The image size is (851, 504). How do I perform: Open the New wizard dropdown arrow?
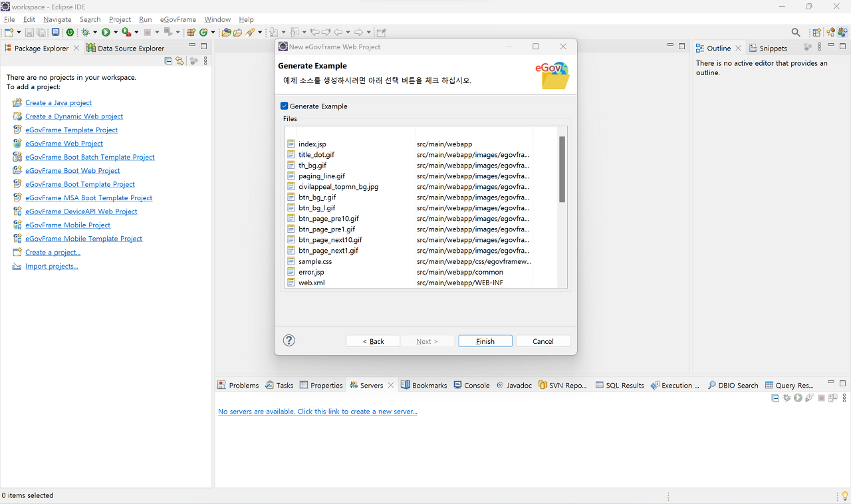19,32
